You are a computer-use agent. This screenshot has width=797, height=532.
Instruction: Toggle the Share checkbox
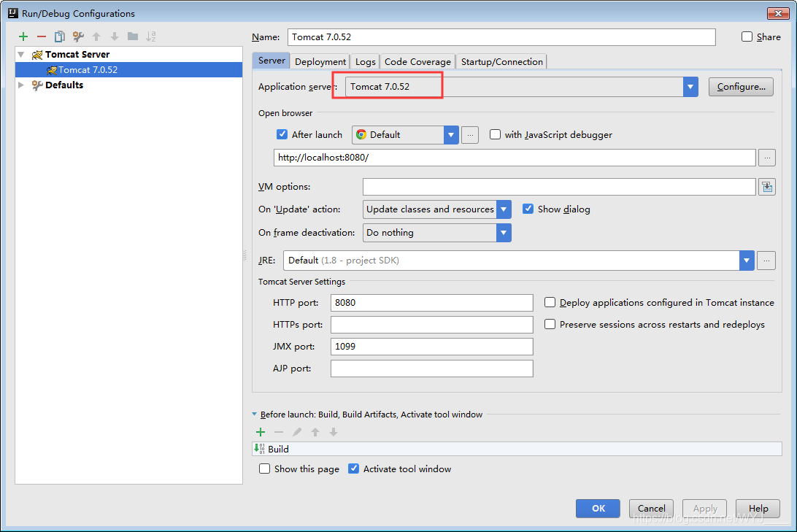[747, 36]
